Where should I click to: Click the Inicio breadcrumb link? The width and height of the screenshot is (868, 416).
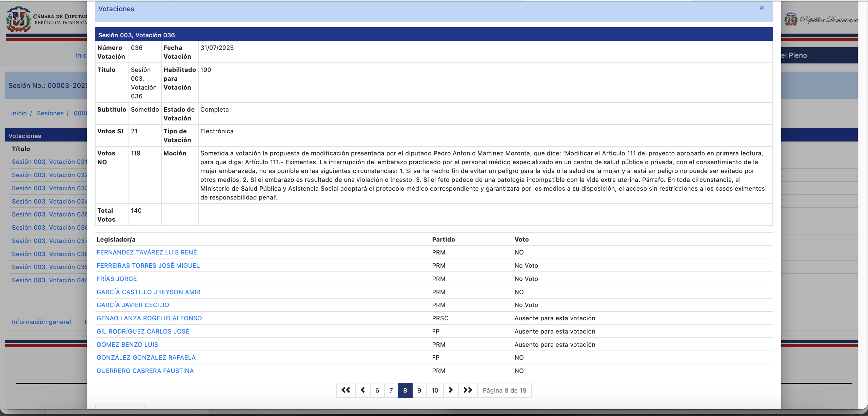[x=19, y=113]
